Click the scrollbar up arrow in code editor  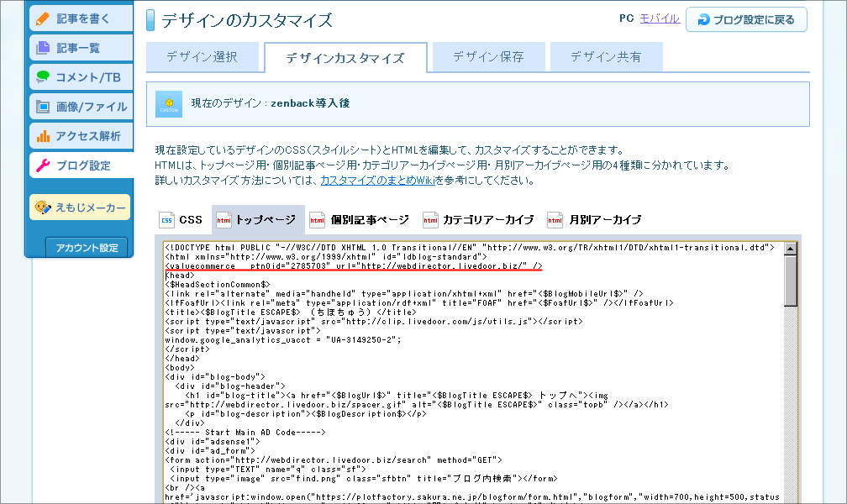coord(790,249)
